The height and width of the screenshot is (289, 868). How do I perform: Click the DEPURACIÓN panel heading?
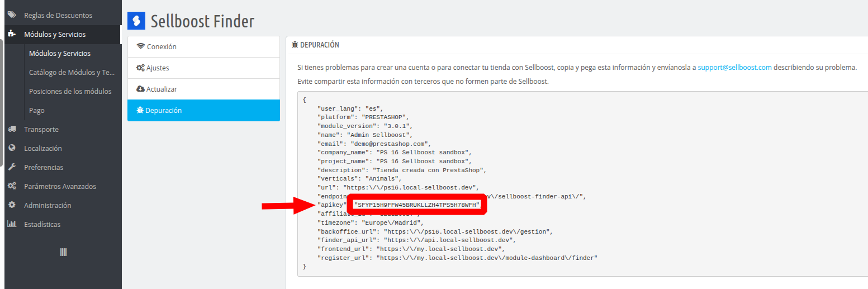pyautogui.click(x=320, y=45)
